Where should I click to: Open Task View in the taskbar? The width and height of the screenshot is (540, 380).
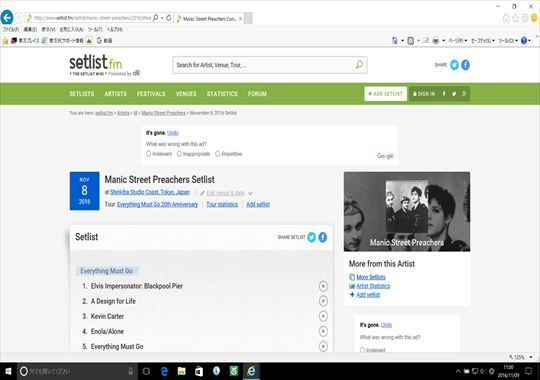pos(146,371)
